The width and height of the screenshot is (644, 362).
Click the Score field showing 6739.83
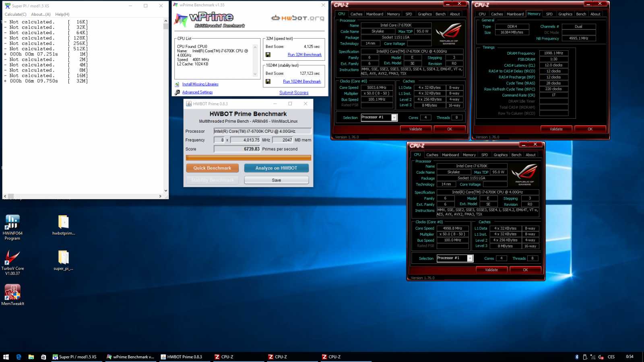(237, 149)
